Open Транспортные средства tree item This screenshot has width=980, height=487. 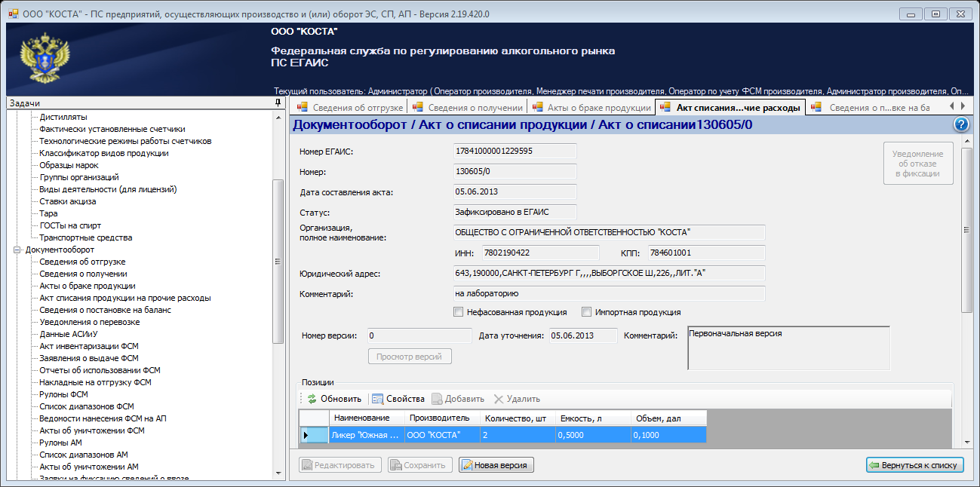coord(86,237)
